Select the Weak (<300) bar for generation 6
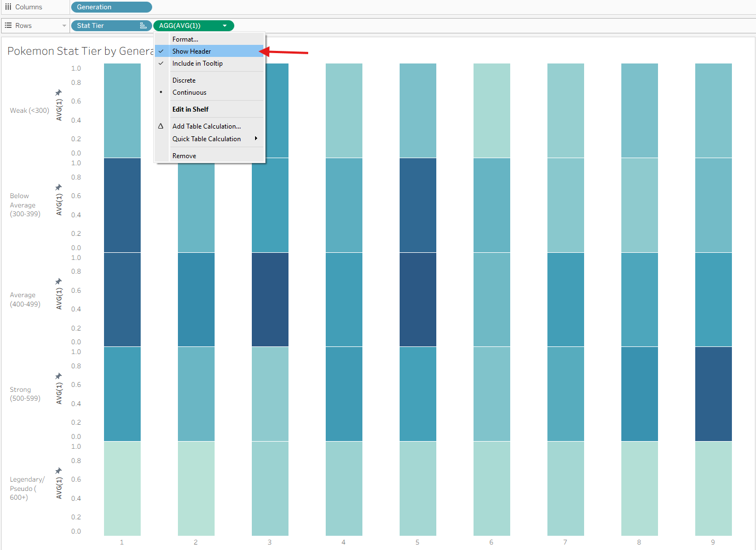The image size is (756, 550). click(492, 111)
